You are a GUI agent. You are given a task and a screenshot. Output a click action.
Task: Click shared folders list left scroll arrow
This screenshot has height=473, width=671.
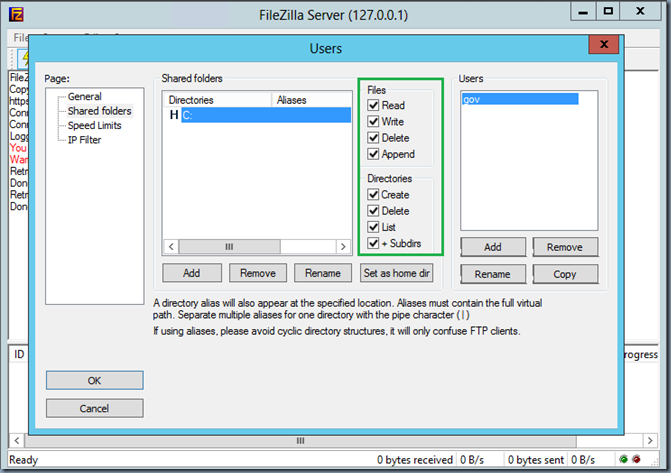click(x=171, y=247)
